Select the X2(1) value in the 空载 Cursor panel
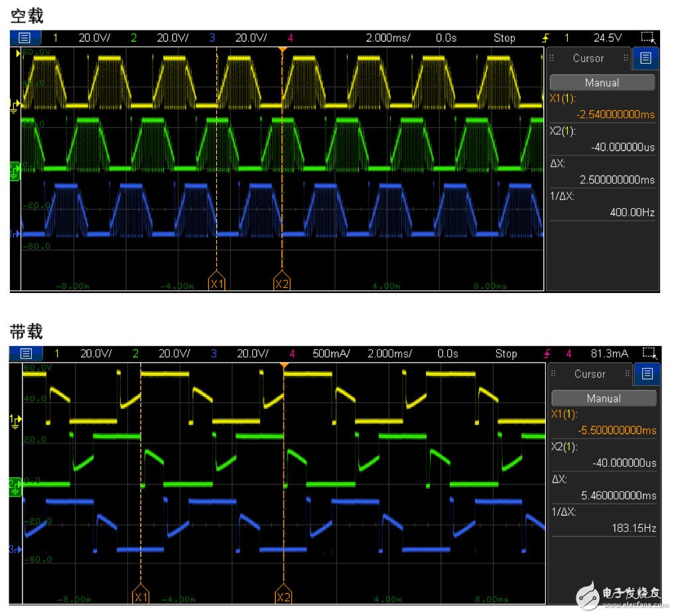This screenshot has width=674, height=616. (x=623, y=147)
